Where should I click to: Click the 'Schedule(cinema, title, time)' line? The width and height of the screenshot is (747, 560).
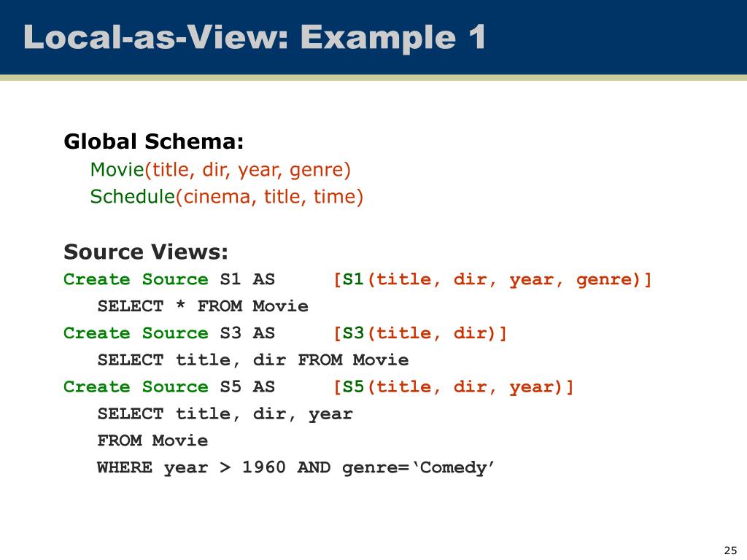point(227,197)
